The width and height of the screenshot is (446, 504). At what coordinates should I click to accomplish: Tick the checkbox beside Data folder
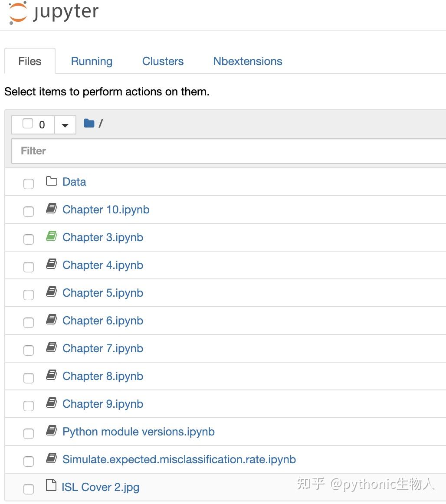[x=29, y=183]
